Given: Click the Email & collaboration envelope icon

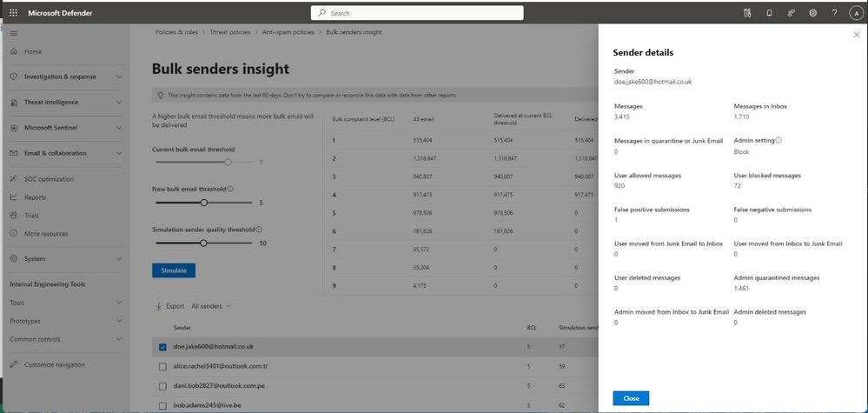Looking at the screenshot, I should pyautogui.click(x=14, y=153).
